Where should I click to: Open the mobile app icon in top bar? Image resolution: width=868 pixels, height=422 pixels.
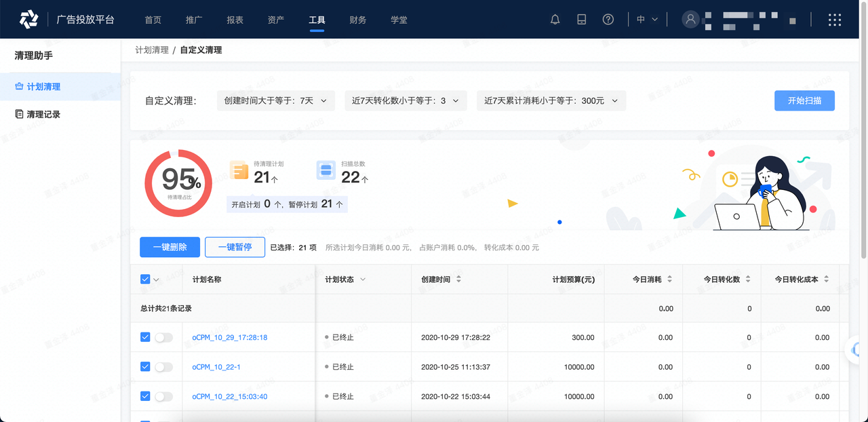click(581, 19)
